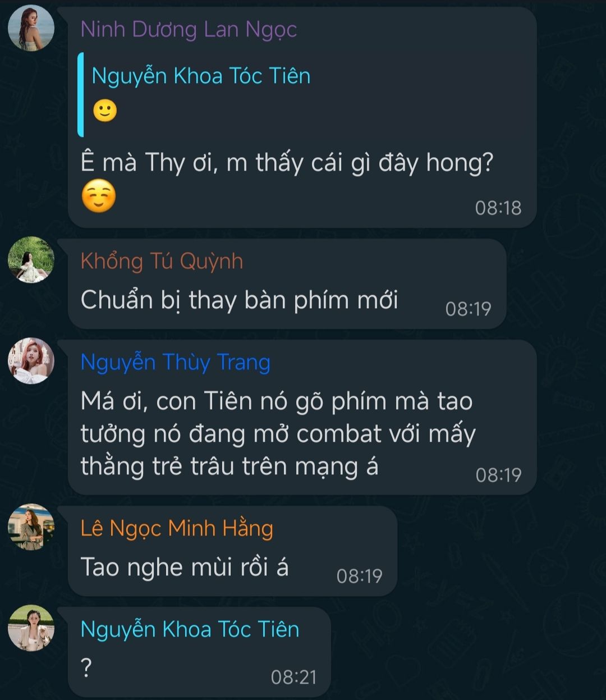Click Nguyễn Khoa Tóc Tiên name above question mark
The height and width of the screenshot is (700, 606).
tap(190, 629)
